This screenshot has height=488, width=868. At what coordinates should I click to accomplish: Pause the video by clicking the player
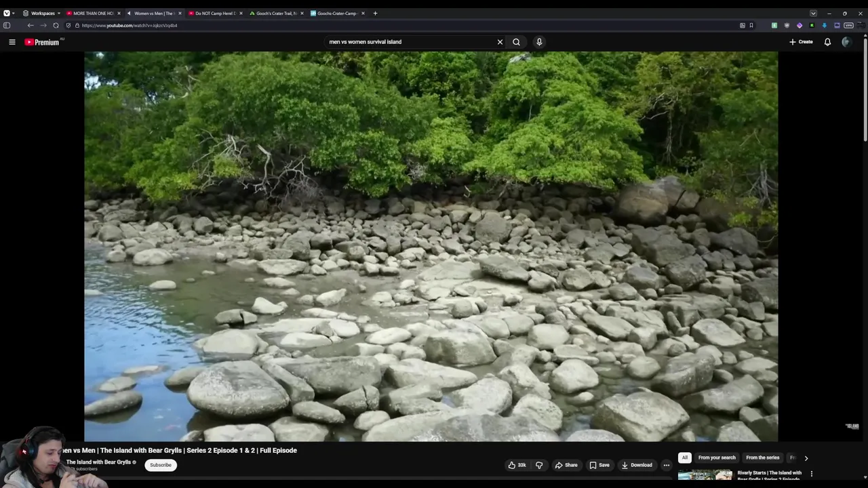[431, 246]
